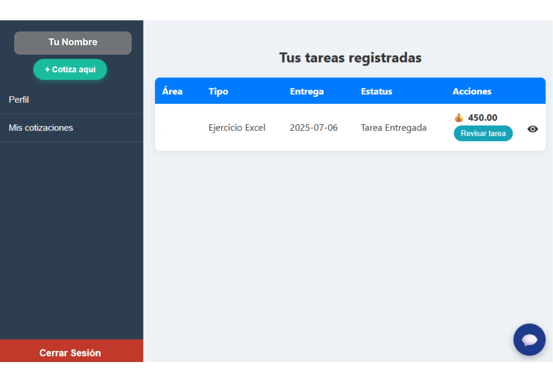Click Cerrar Sesión to log out
Image resolution: width=553 pixels, height=392 pixels.
(70, 353)
